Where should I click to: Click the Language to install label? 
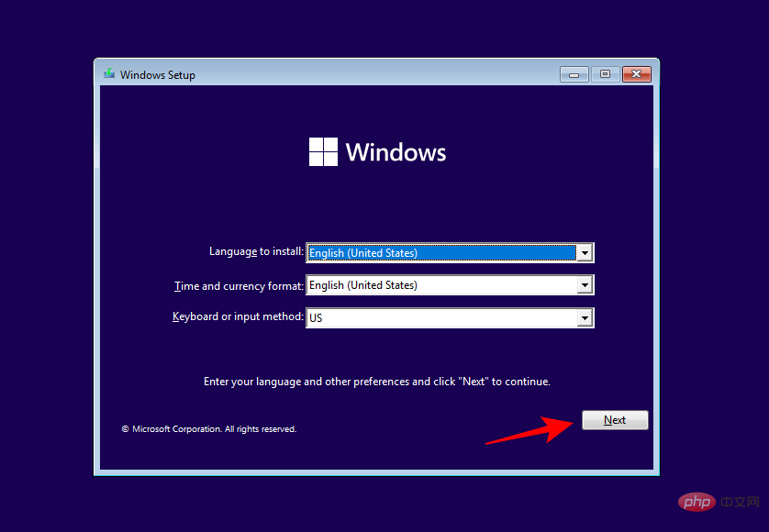253,251
